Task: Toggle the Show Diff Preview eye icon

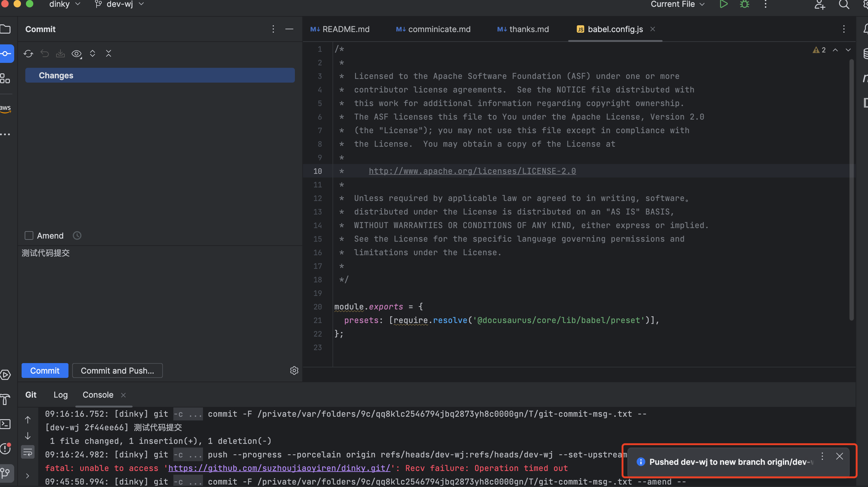Action: point(76,54)
